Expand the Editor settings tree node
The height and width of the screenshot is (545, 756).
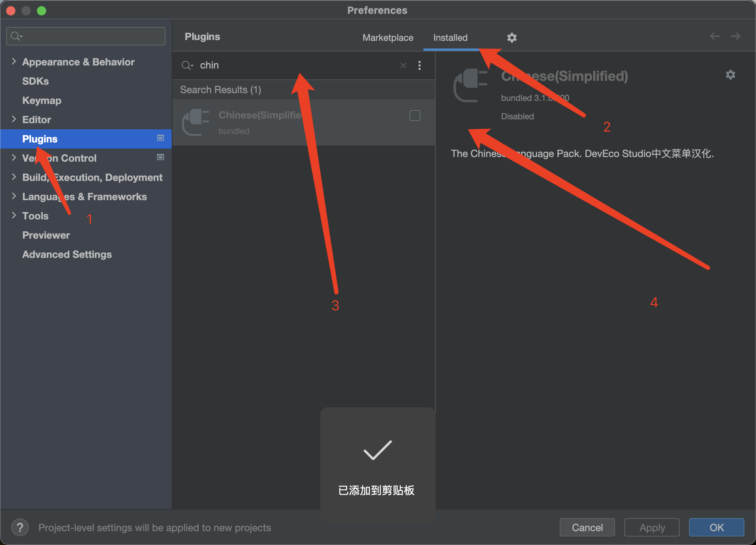14,119
